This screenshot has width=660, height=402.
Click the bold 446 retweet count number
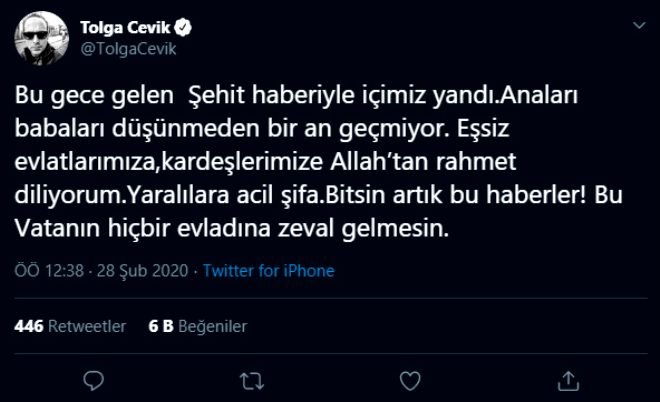(30, 326)
